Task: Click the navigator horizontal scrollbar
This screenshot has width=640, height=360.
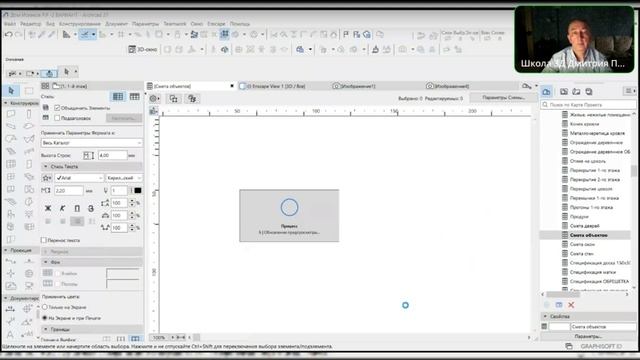Action: point(563,294)
